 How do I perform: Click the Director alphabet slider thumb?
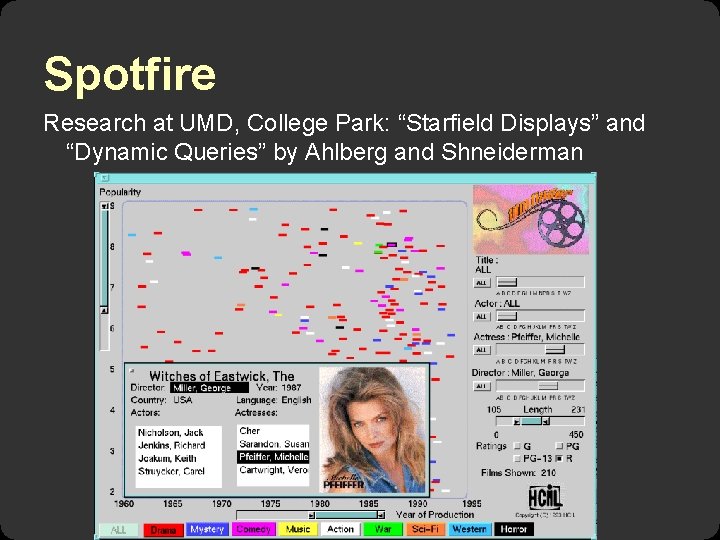[548, 386]
